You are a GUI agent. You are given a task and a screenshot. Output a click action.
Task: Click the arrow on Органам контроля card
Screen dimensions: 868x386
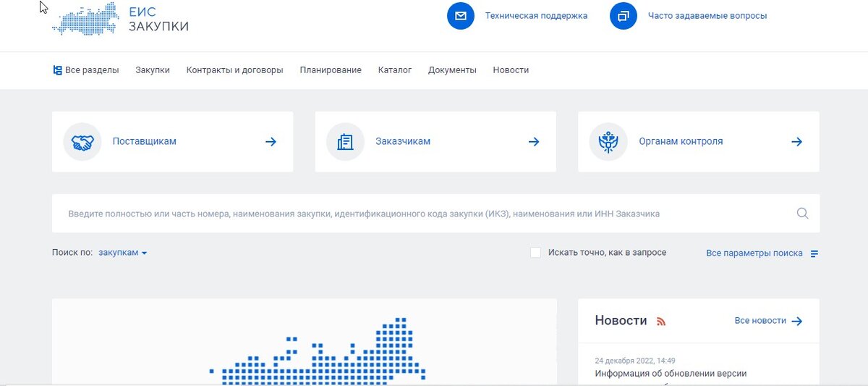[796, 142]
